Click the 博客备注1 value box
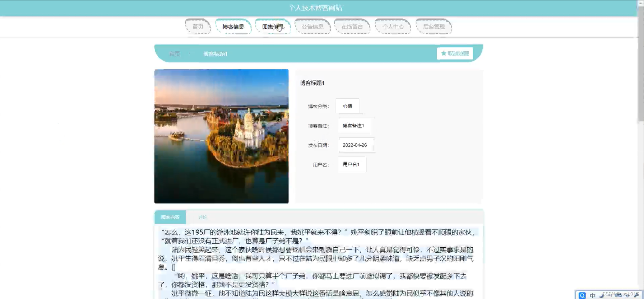Screen dimensions: 644x299 pyautogui.click(x=354, y=126)
